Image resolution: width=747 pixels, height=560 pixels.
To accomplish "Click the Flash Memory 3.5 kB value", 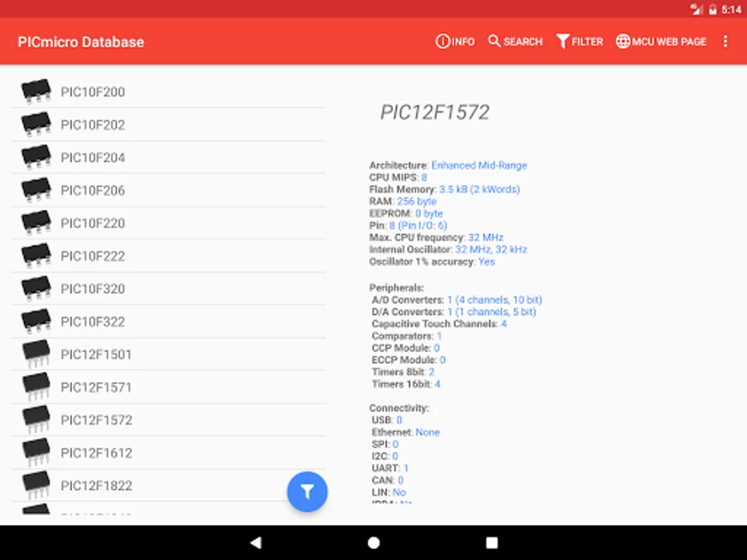I will (479, 189).
